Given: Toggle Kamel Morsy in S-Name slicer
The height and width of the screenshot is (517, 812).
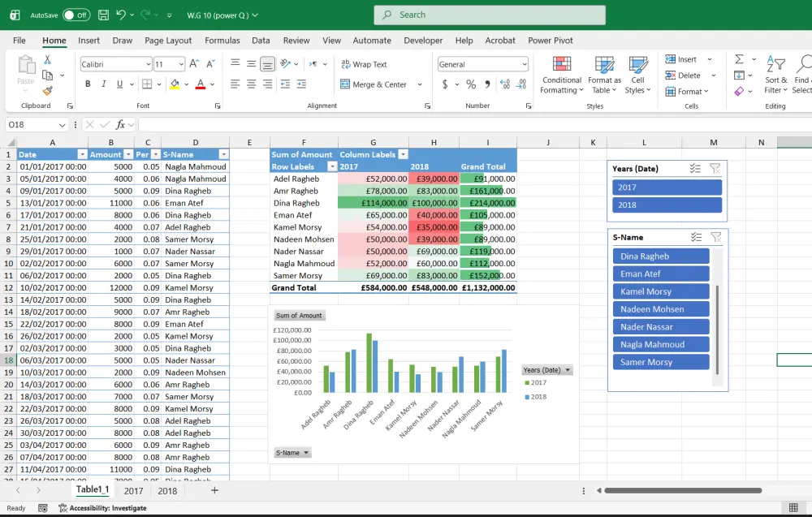Looking at the screenshot, I should click(x=661, y=291).
